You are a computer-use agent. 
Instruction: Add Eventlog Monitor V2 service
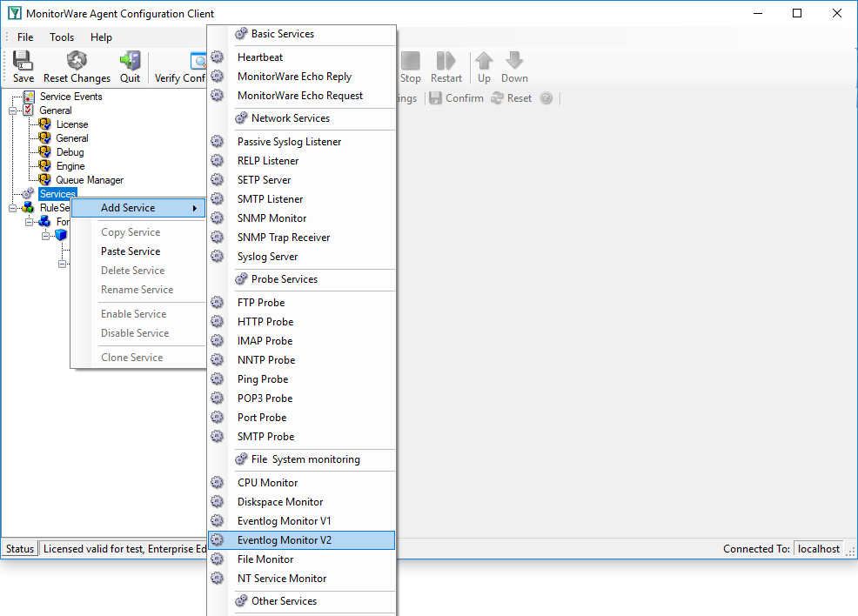point(301,540)
